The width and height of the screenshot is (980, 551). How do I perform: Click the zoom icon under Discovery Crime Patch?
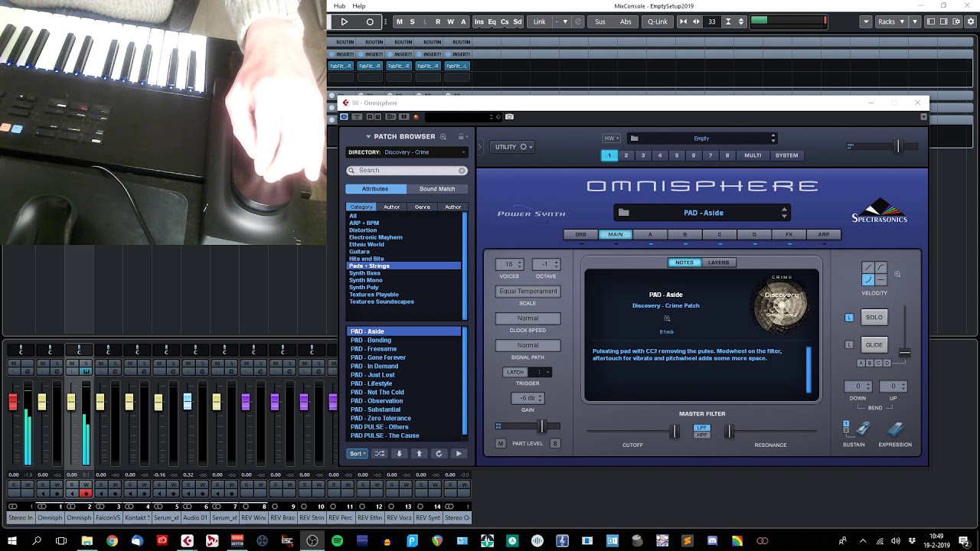pyautogui.click(x=667, y=319)
